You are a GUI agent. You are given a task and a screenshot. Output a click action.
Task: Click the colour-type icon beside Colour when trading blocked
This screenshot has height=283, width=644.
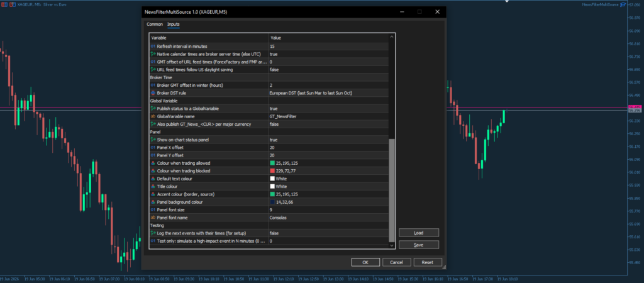click(x=153, y=171)
